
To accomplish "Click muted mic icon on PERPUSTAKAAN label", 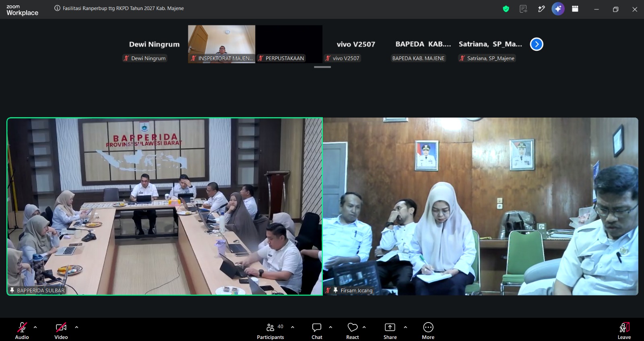I will click(261, 58).
